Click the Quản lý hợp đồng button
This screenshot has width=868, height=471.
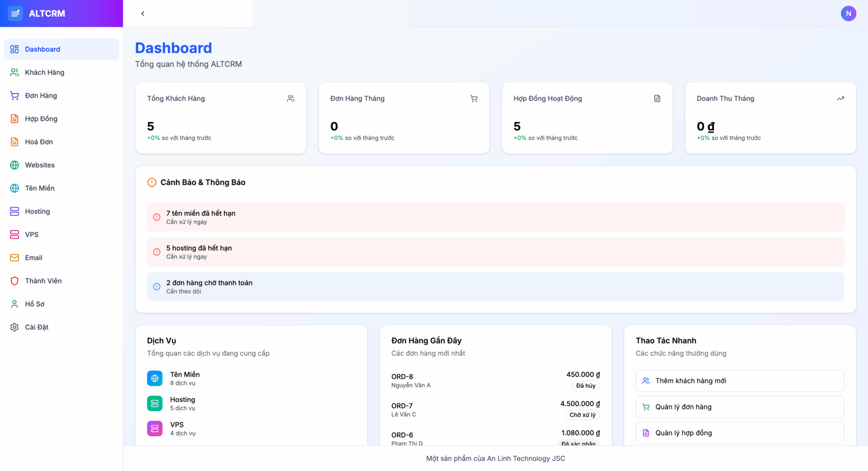(x=740, y=433)
